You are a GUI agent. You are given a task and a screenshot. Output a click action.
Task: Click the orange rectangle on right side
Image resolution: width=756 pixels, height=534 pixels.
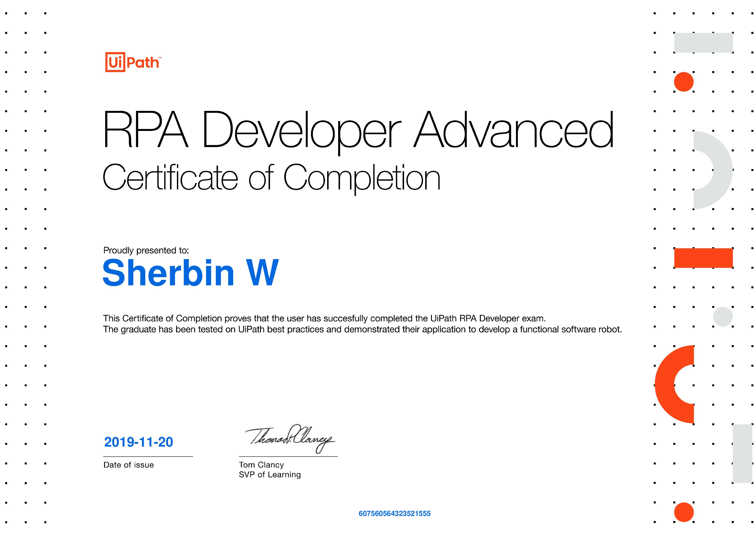703,258
